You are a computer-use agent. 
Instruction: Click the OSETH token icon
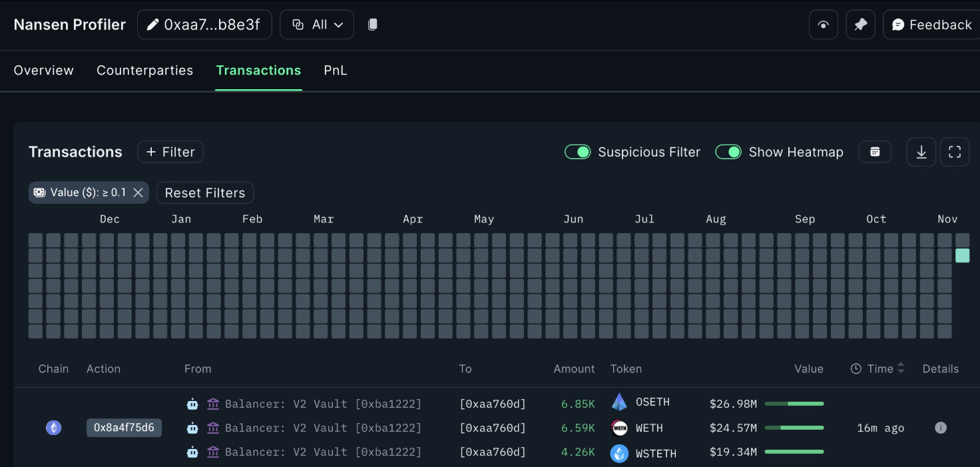[619, 402]
